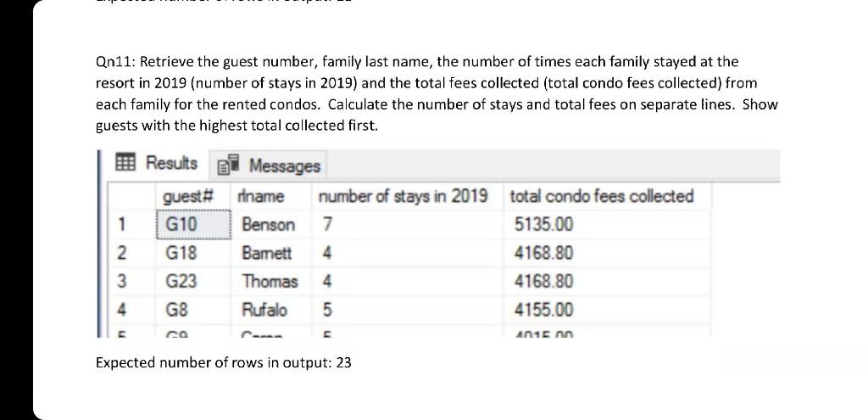
Task: Select row number 2 header
Action: point(131,253)
